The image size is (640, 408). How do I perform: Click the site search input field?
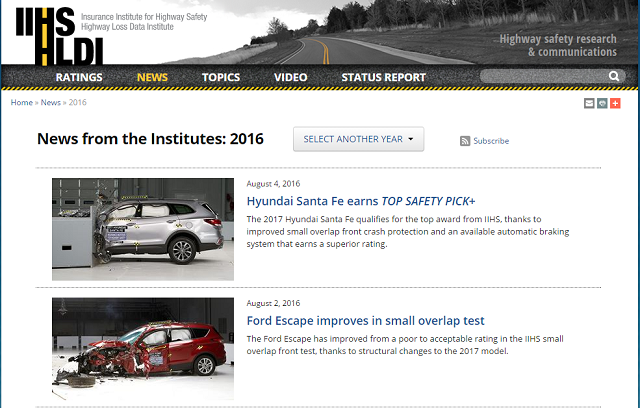[x=544, y=76]
